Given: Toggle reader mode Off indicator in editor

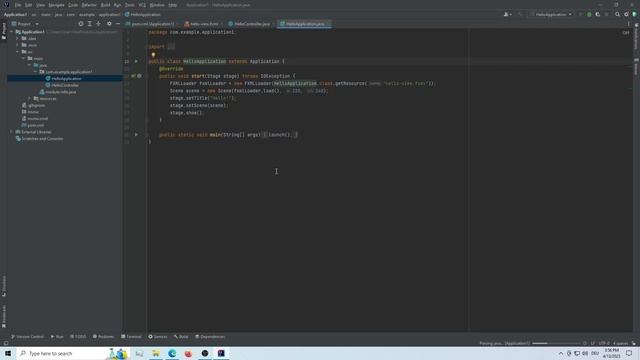Looking at the screenshot, I should pyautogui.click(x=626, y=33).
